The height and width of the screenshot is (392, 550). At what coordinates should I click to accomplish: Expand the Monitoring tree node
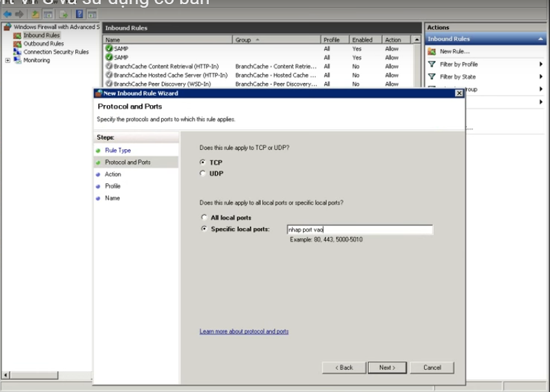8,60
